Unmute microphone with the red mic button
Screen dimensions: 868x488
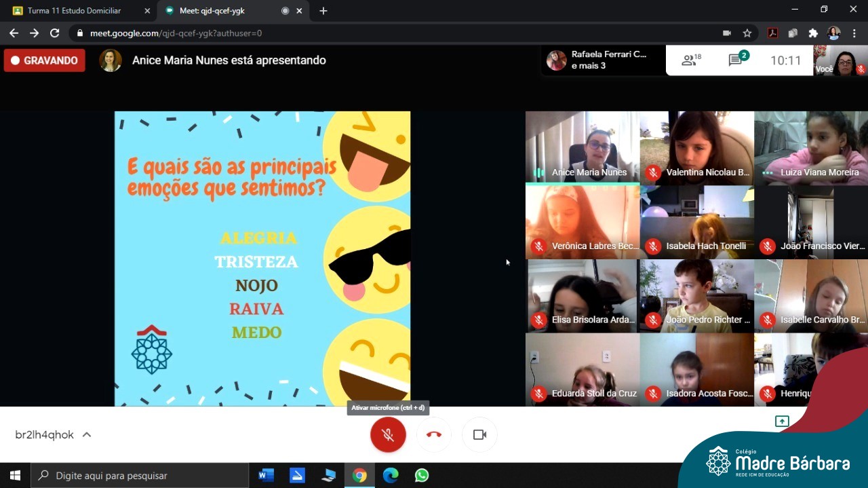[388, 435]
